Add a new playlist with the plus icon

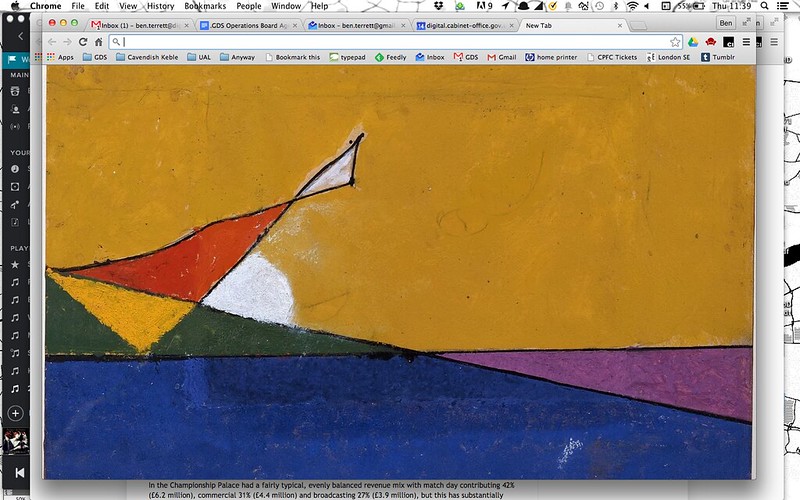(16, 412)
